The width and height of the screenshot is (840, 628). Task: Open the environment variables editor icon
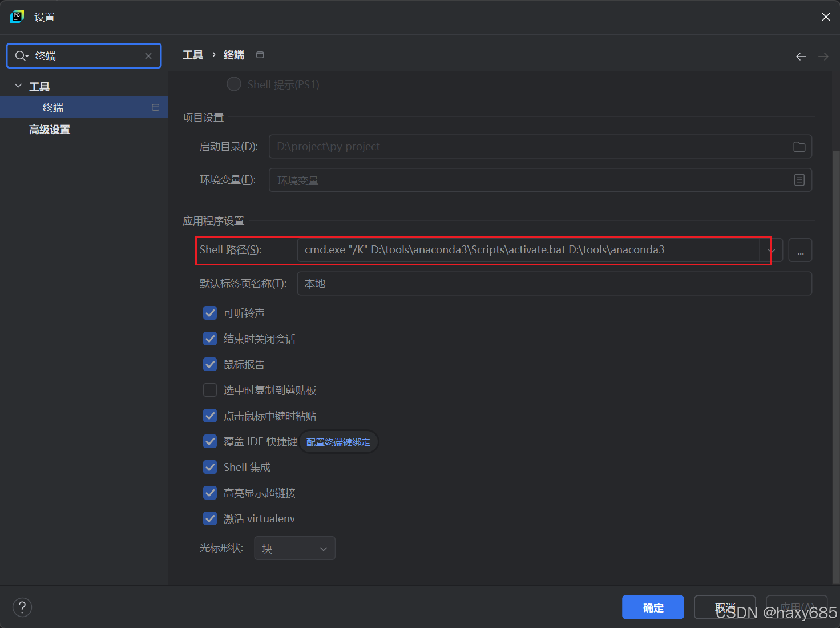tap(799, 180)
